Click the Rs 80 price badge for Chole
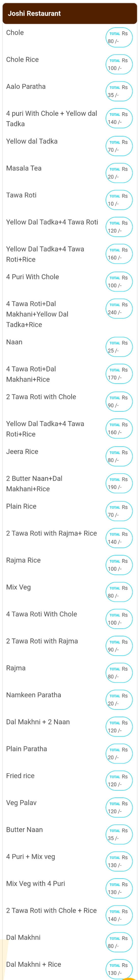 [119, 37]
